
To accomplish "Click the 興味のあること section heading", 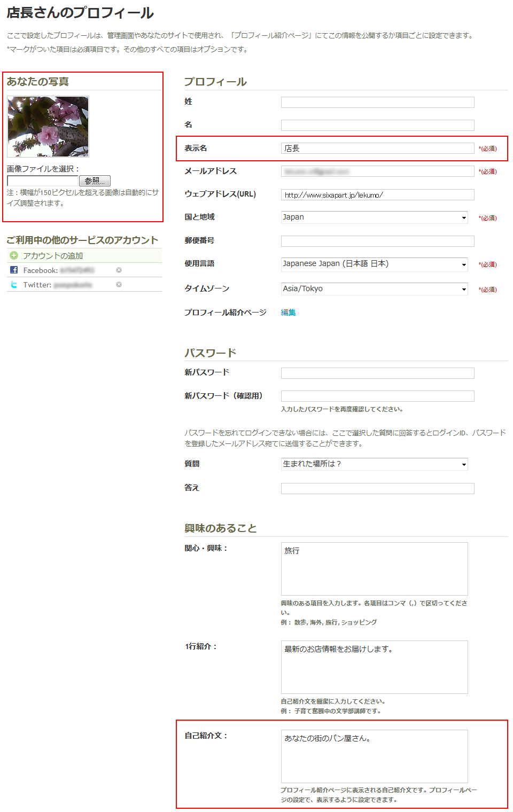I will pos(221,528).
